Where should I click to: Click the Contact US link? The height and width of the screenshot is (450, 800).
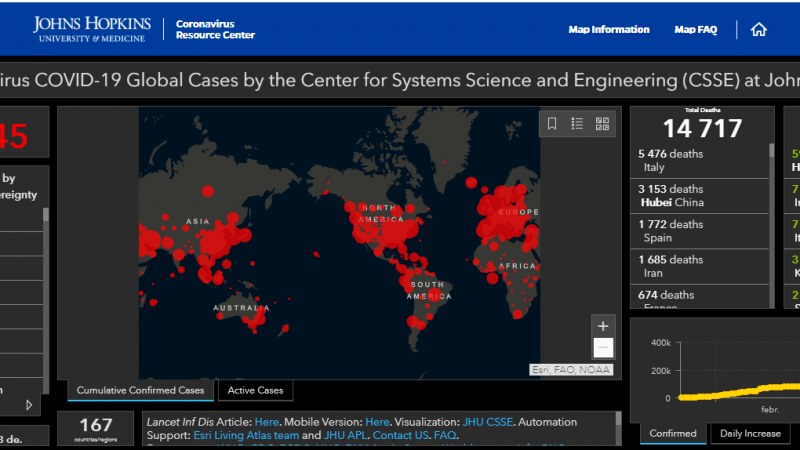point(401,435)
